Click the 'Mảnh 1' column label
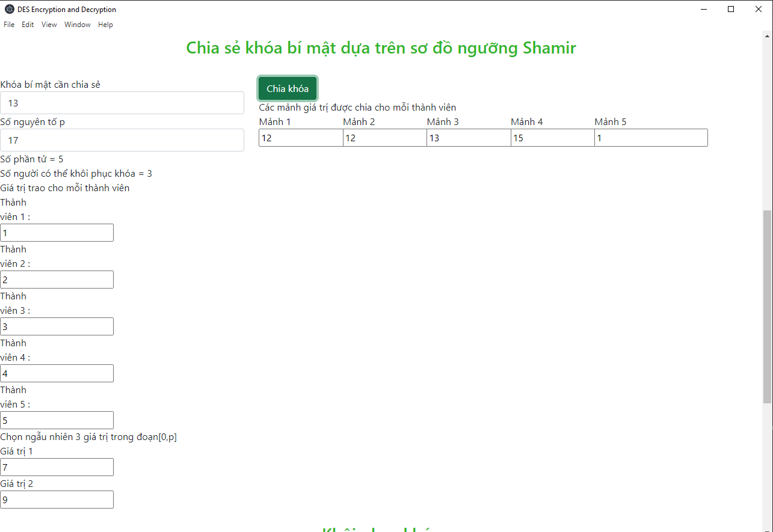 (275, 121)
